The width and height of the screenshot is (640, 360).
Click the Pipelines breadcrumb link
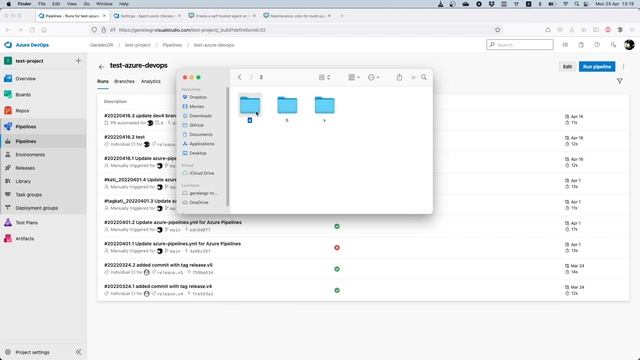click(x=172, y=45)
